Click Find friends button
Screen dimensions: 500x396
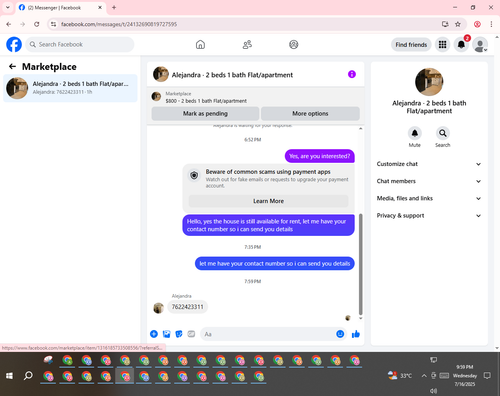coord(411,45)
